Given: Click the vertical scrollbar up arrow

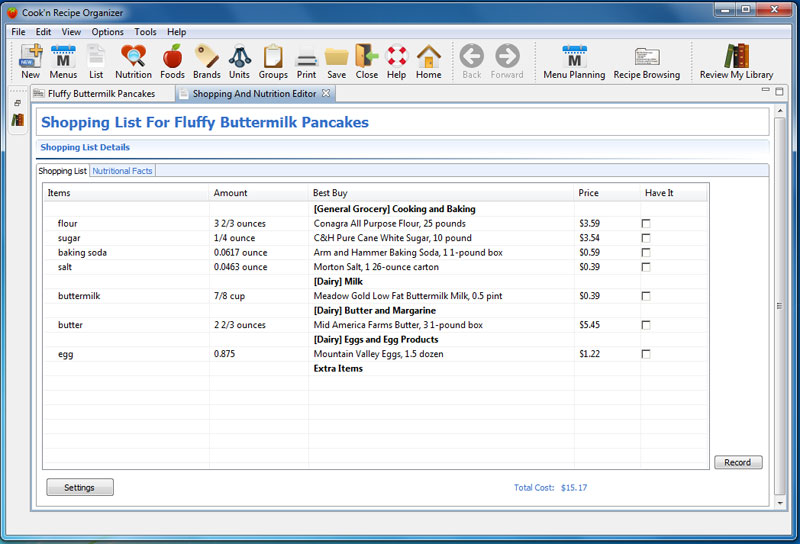Looking at the screenshot, I should (x=780, y=110).
